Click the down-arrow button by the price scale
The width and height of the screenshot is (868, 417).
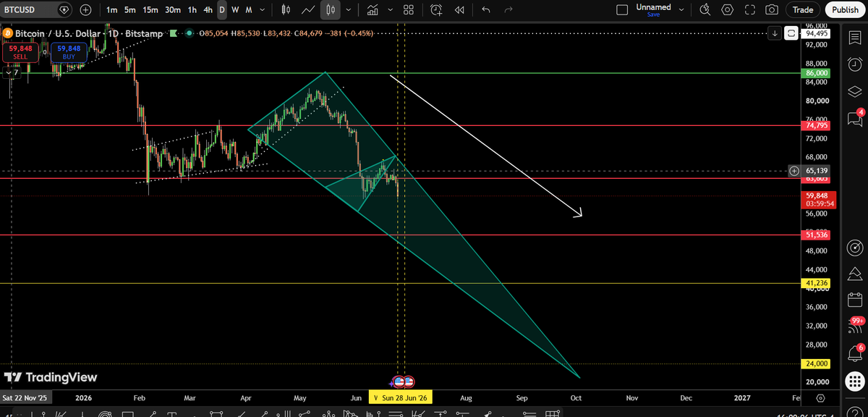775,33
